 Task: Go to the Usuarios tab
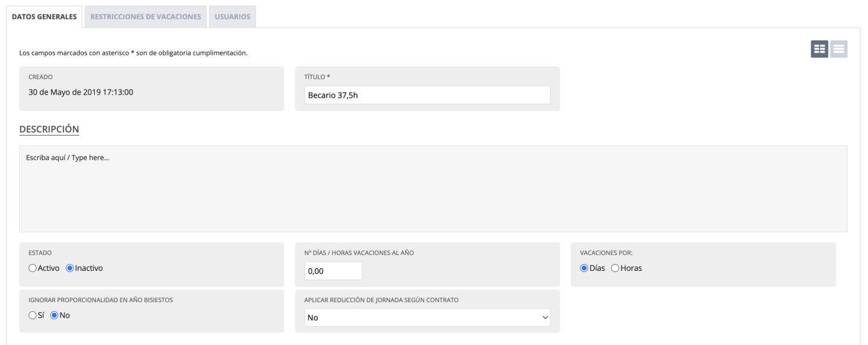coord(232,17)
